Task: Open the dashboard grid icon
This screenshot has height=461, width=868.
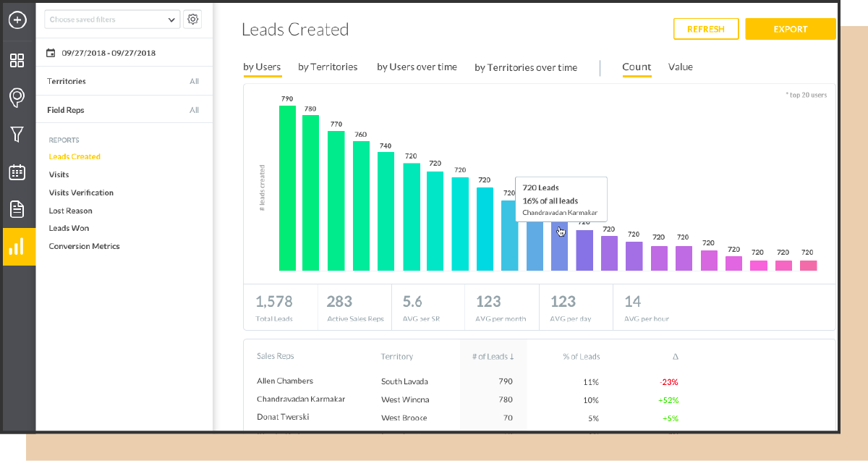Action: (x=17, y=62)
